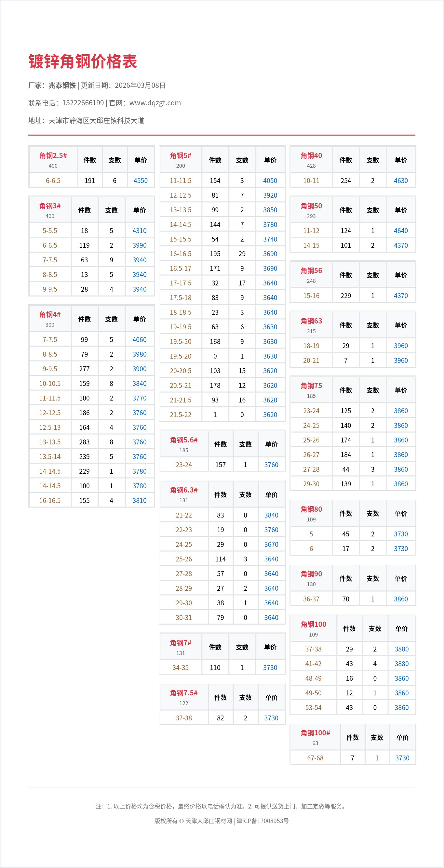The height and width of the screenshot is (868, 444).
Task: Click price 3980 in the 角钢4# table
Action: pos(140,354)
